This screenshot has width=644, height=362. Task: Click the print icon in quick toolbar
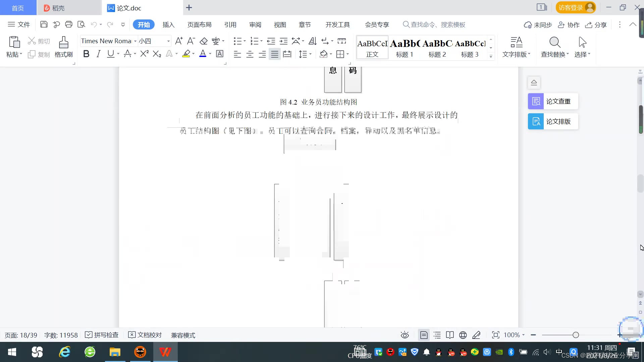click(x=69, y=24)
